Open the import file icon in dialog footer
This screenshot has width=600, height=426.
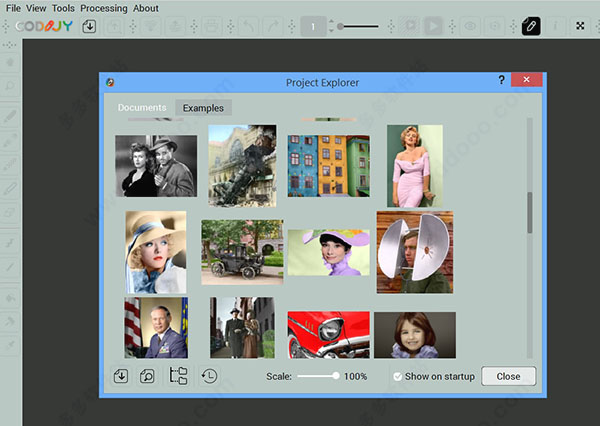click(121, 376)
